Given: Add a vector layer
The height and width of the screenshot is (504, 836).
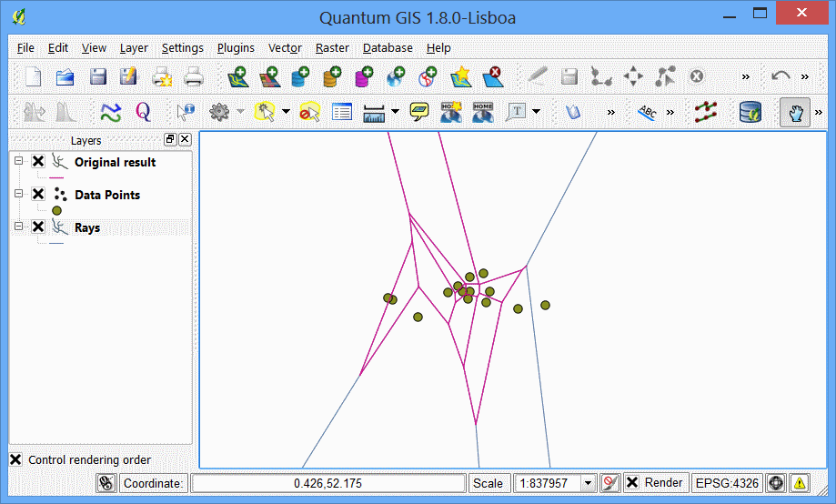Looking at the screenshot, I should pos(237,76).
